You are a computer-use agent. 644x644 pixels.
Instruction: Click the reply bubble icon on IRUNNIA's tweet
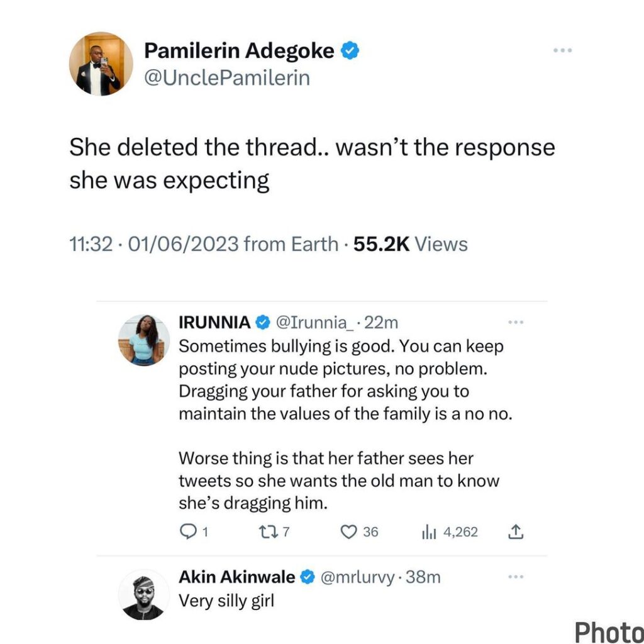(x=187, y=532)
